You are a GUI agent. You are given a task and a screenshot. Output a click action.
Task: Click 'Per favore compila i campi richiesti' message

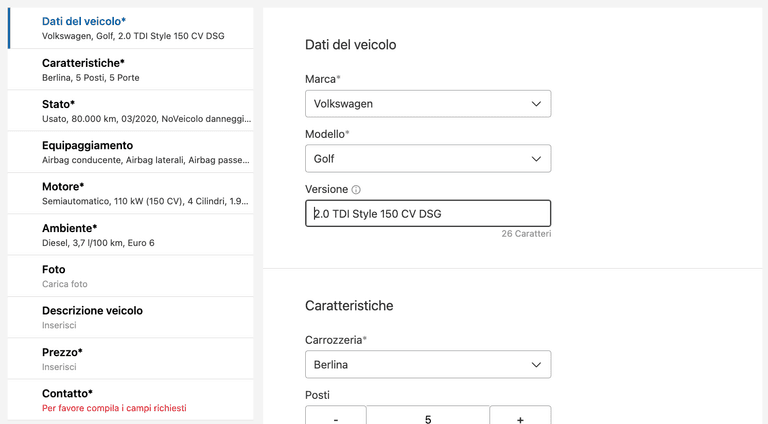click(x=114, y=408)
